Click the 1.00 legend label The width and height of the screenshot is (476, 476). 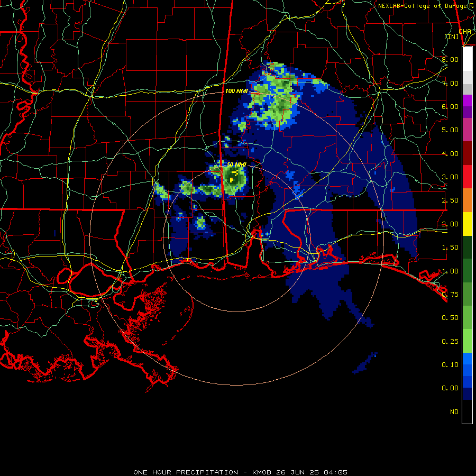(450, 271)
